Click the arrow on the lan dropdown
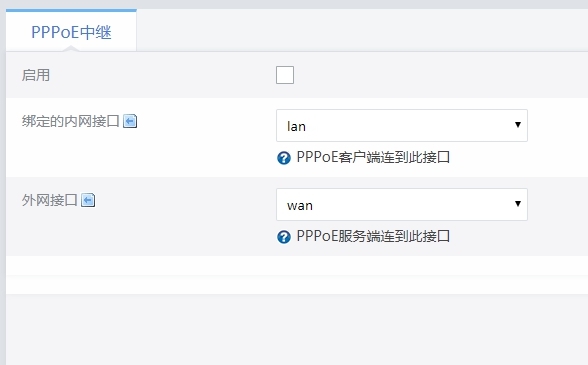This screenshot has width=588, height=365. (518, 125)
